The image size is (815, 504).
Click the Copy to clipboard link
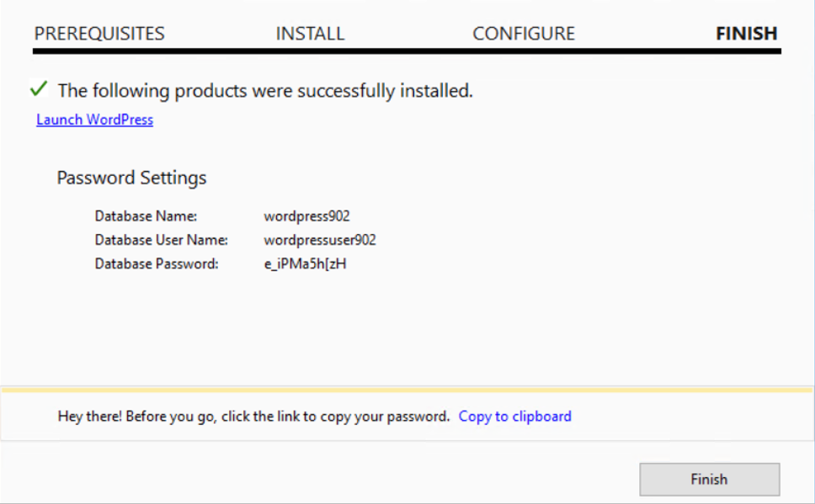click(x=514, y=416)
